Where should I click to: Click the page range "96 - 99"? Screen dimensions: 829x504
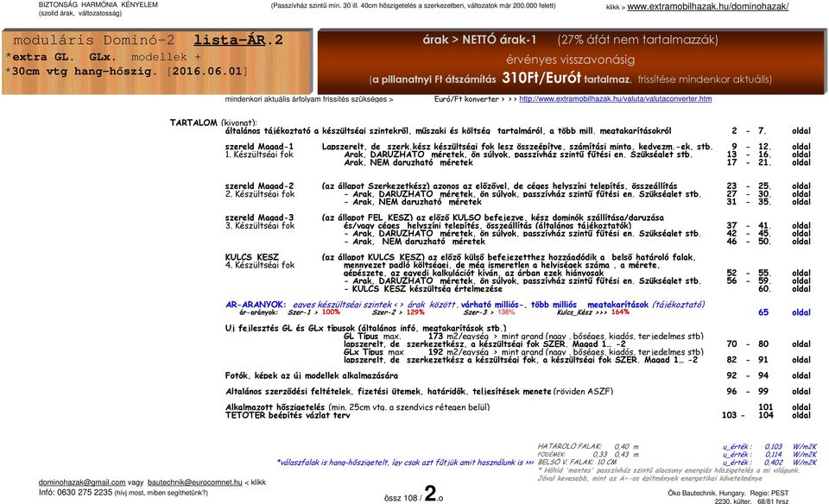[x=748, y=392]
